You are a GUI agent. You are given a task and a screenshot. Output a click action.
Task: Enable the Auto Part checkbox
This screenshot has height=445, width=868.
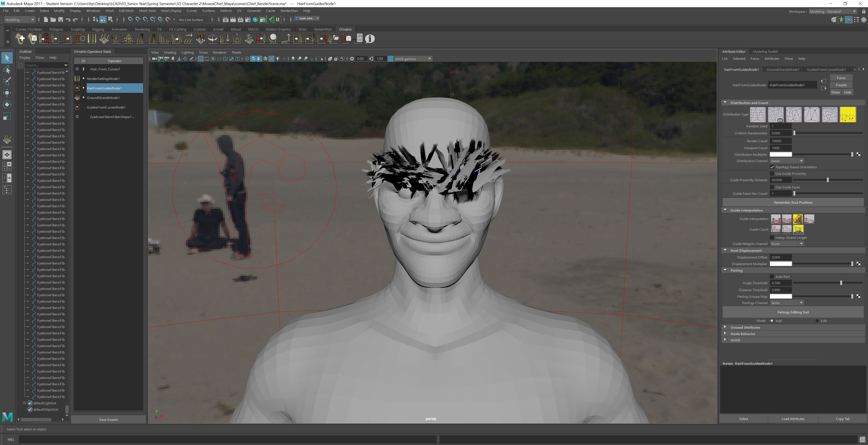click(x=772, y=277)
